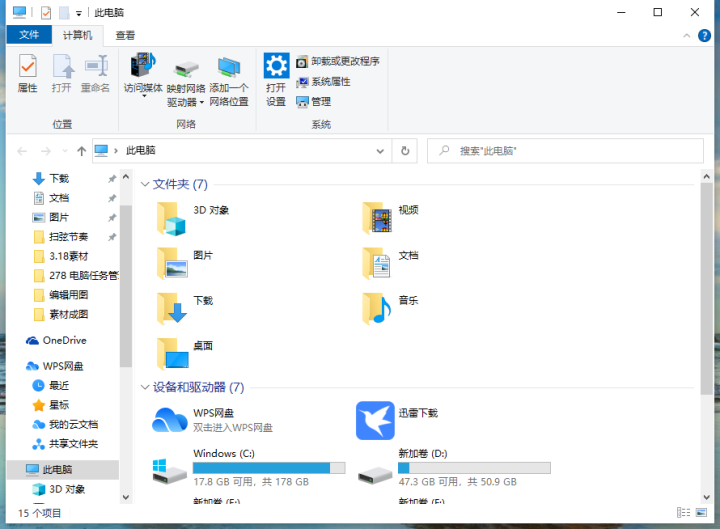Select the 下载 folder in main pane
Viewport: 720px width, 529px height.
click(x=172, y=309)
